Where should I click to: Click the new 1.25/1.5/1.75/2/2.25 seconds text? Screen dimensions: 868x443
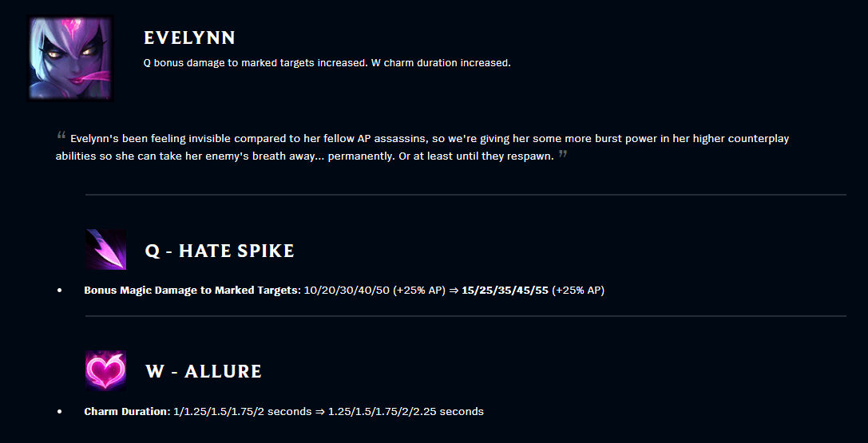(x=406, y=412)
